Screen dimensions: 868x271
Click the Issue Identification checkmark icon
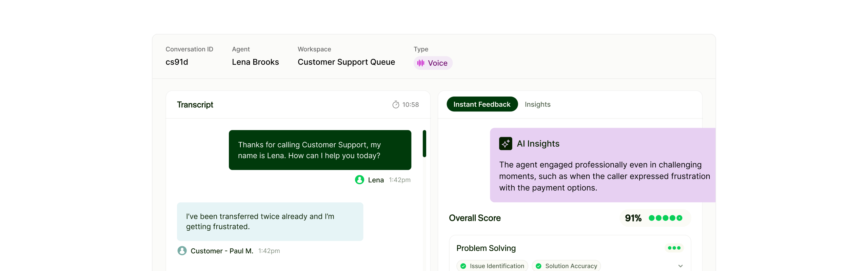(463, 266)
